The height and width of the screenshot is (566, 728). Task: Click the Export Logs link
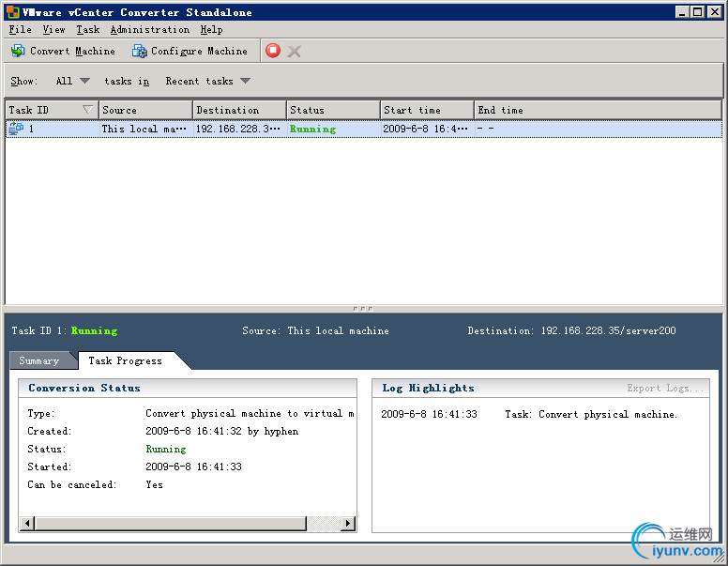click(665, 388)
